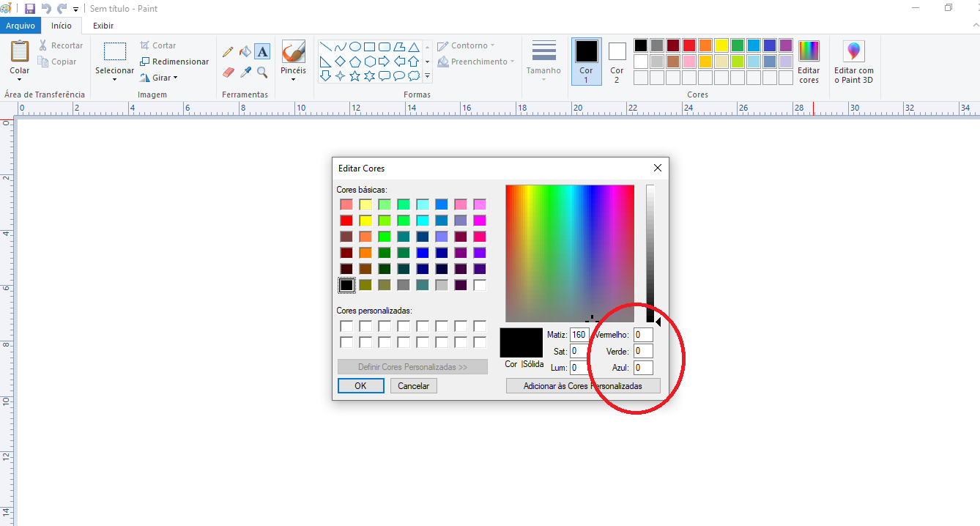Select the Magnifier tool

point(262,73)
